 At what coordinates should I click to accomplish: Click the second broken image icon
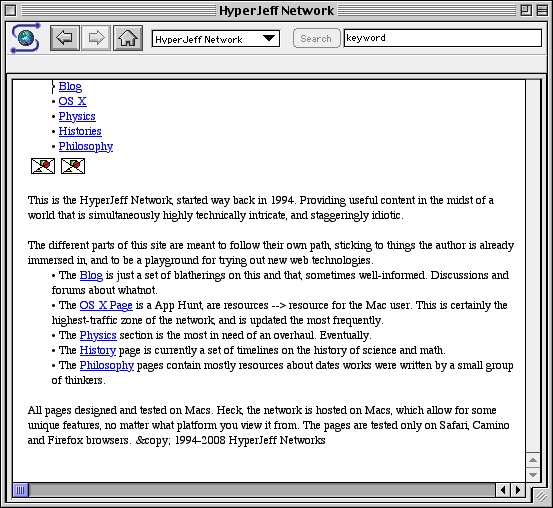click(73, 166)
